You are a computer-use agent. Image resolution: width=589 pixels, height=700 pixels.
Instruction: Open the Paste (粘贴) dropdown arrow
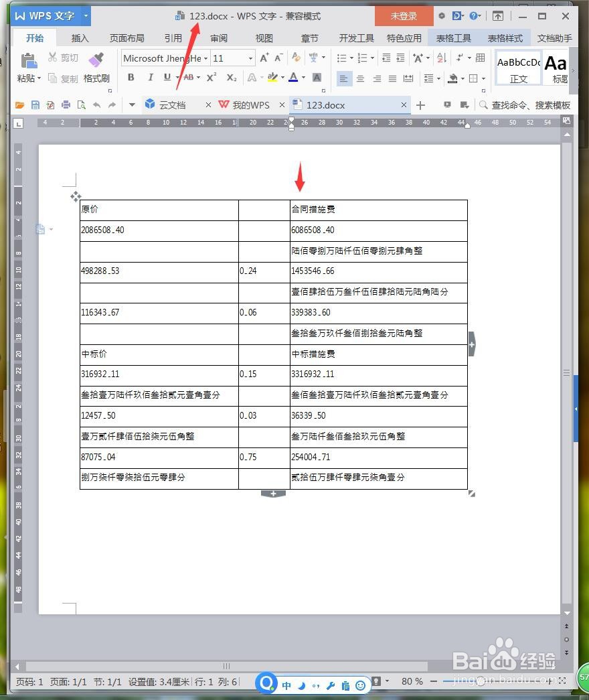coord(39,78)
